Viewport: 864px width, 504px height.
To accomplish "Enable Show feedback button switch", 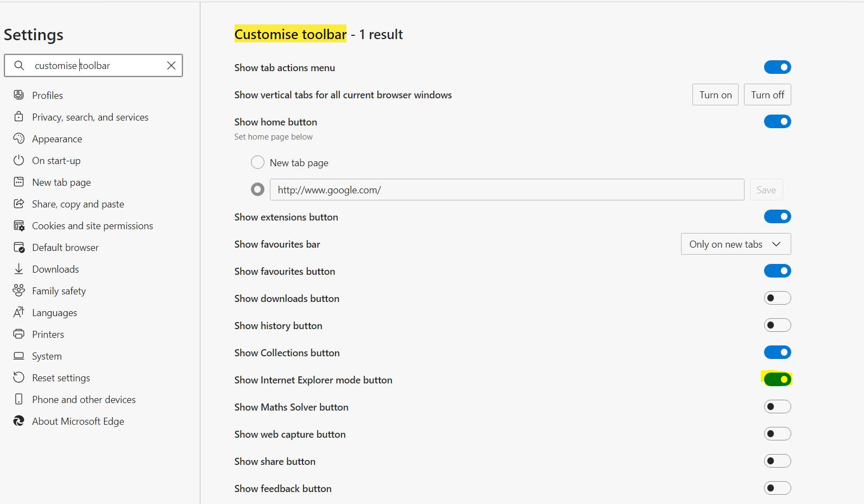I will (777, 488).
